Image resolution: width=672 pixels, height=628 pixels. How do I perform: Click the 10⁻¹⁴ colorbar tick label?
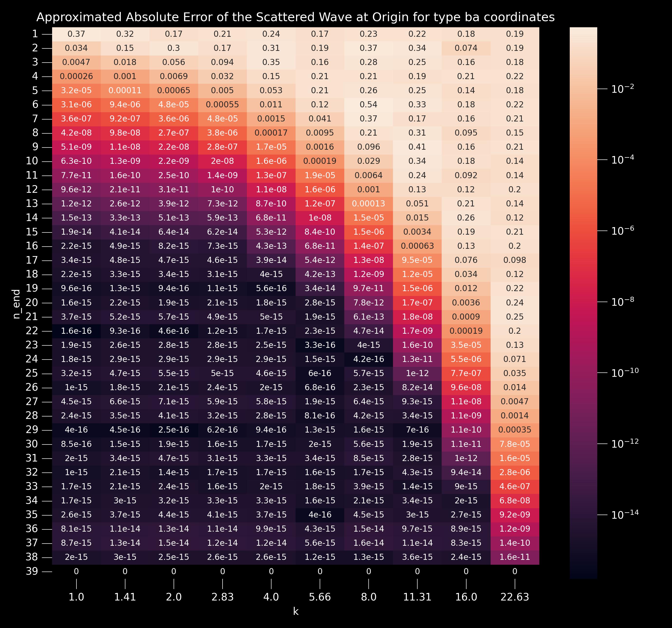[625, 514]
